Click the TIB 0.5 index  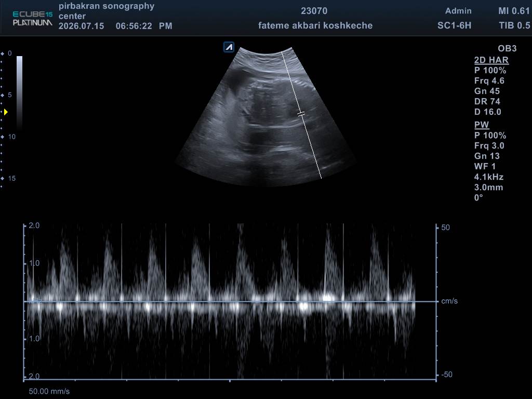[x=514, y=25]
